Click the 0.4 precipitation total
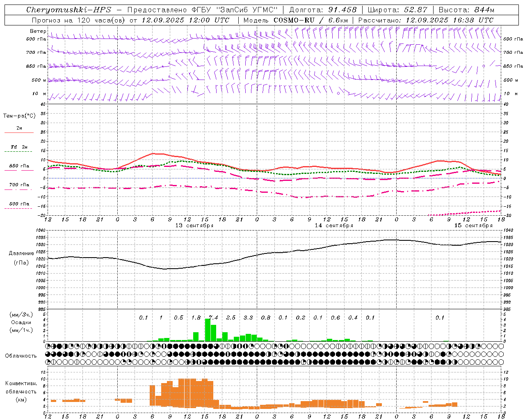 tap(353, 317)
